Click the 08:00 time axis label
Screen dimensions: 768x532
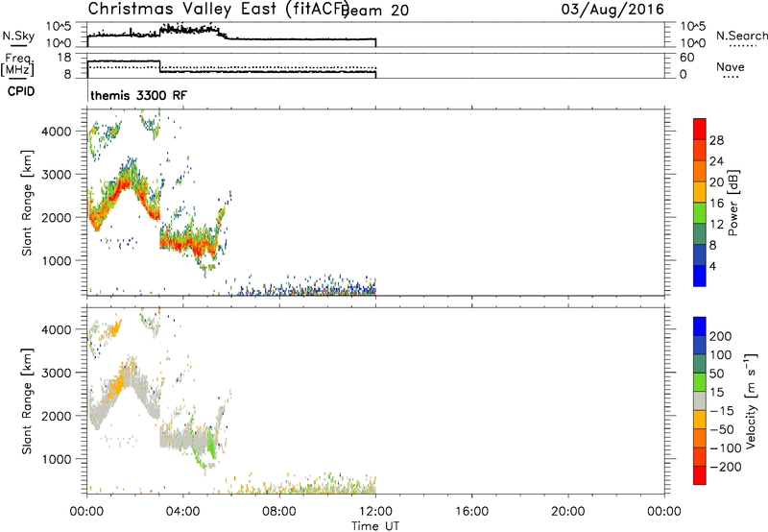click(x=279, y=512)
